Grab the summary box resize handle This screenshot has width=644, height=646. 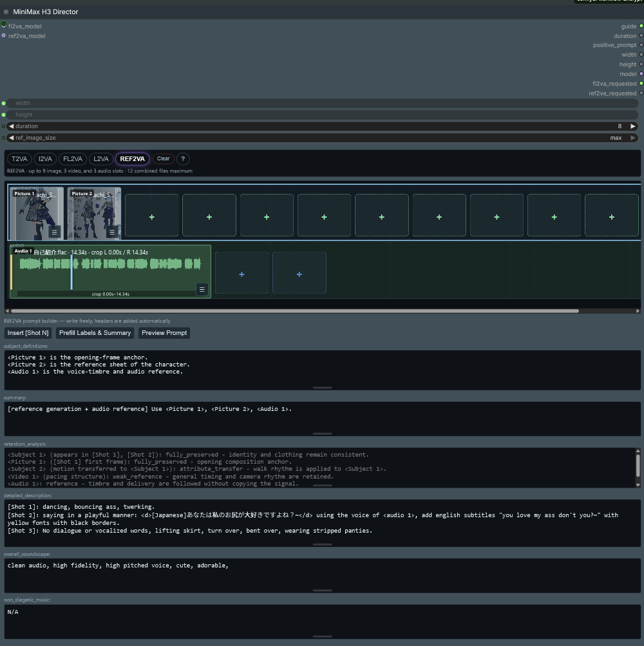click(x=322, y=434)
